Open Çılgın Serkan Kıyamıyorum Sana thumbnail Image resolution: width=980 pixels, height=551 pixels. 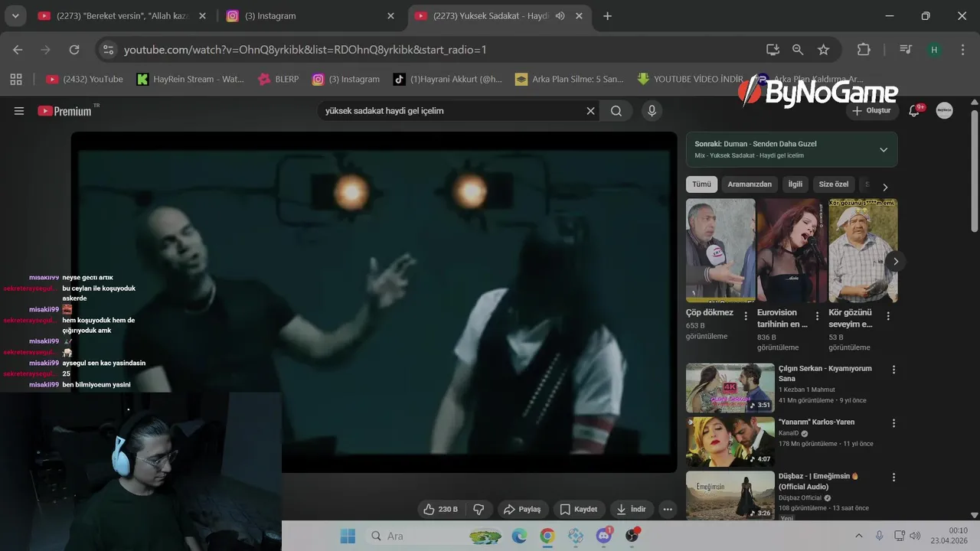pyautogui.click(x=730, y=388)
